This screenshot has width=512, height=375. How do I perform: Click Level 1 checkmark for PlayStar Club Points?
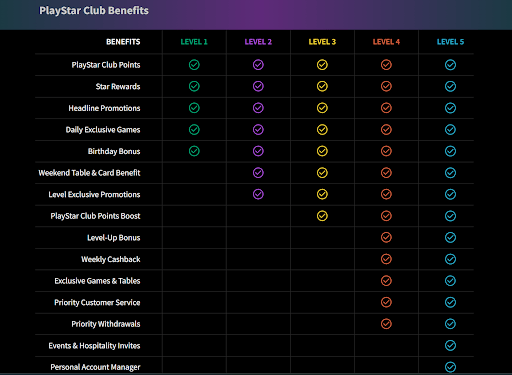[194, 65]
